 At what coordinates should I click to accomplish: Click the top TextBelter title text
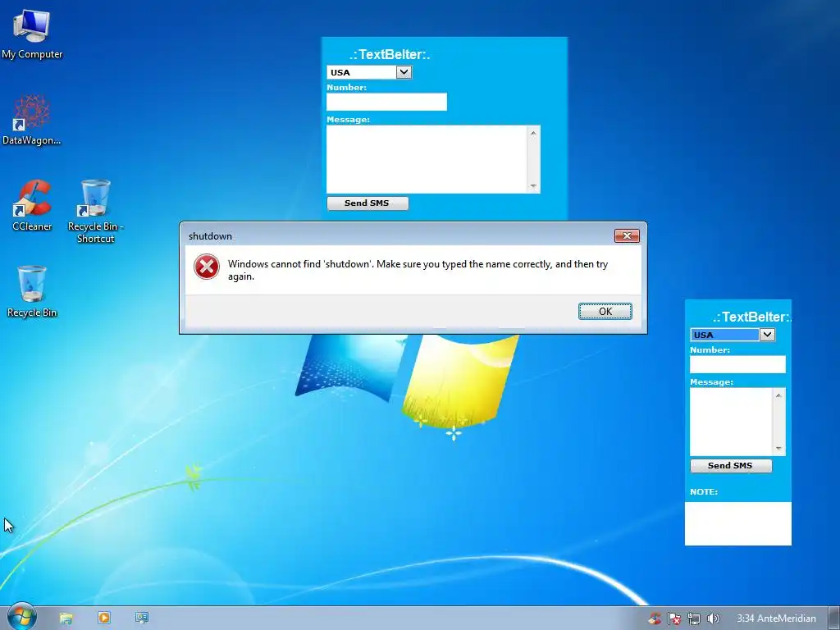(x=390, y=55)
